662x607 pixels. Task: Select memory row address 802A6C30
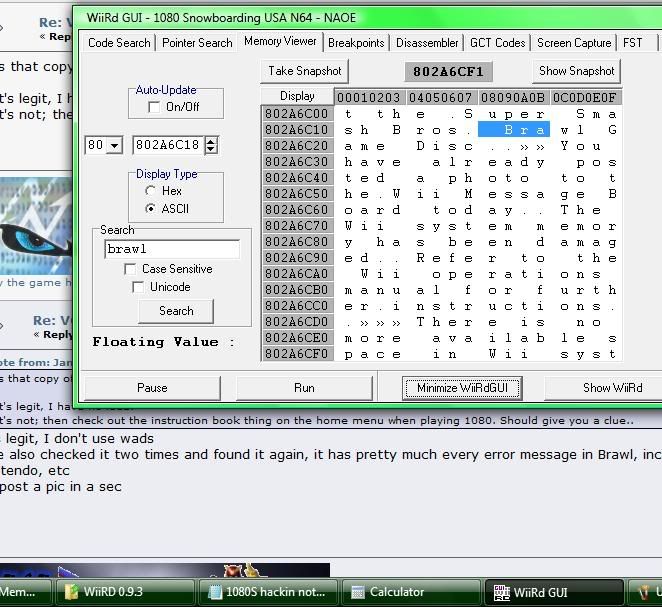pos(297,162)
